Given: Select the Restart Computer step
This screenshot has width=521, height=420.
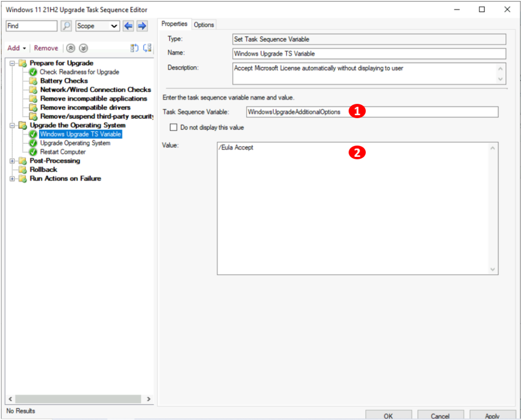Looking at the screenshot, I should [x=63, y=152].
